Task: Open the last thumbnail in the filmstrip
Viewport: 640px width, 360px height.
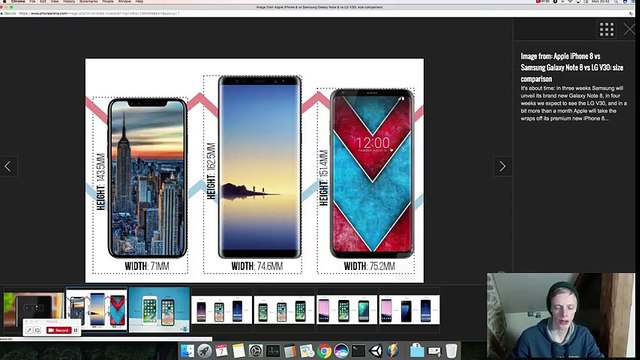Action: coord(409,310)
